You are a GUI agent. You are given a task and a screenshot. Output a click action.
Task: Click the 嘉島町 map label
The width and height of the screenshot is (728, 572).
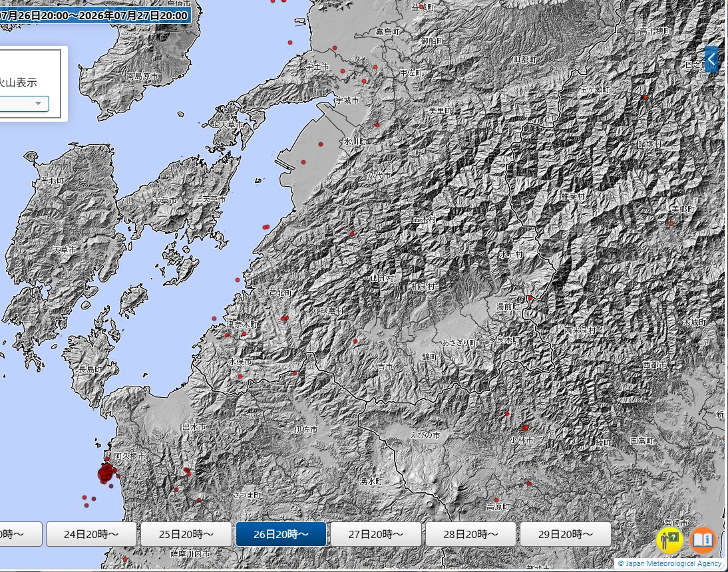(388, 31)
